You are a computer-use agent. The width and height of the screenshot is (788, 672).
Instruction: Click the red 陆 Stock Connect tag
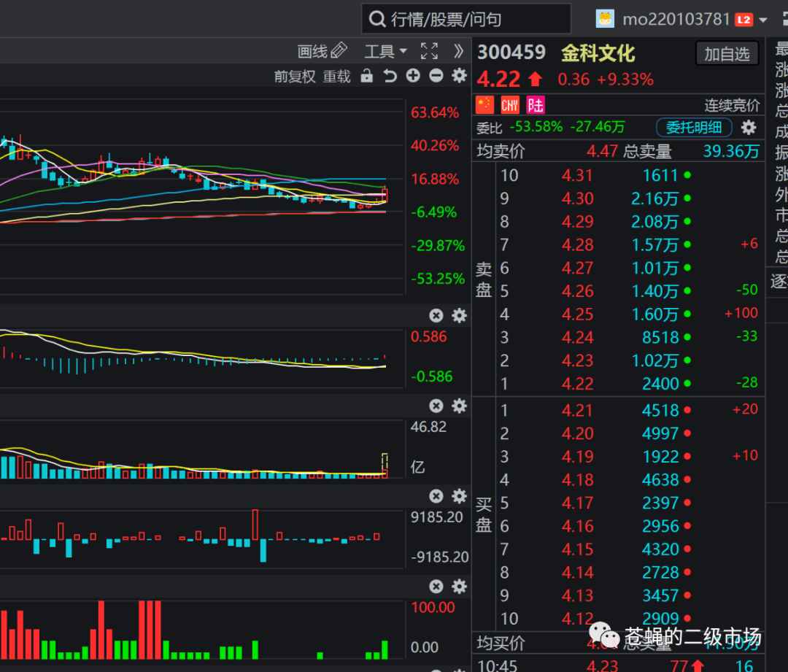536,105
